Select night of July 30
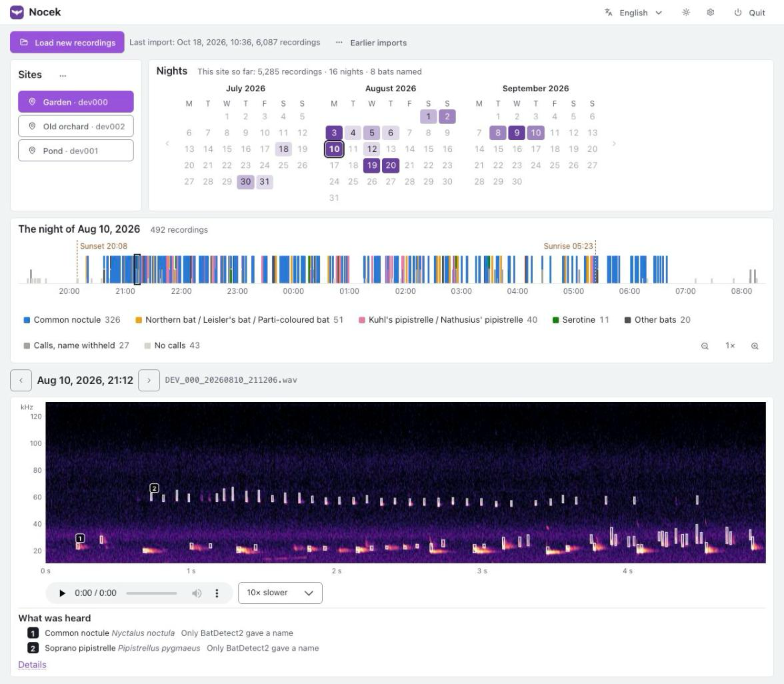The height and width of the screenshot is (684, 784). pos(245,181)
